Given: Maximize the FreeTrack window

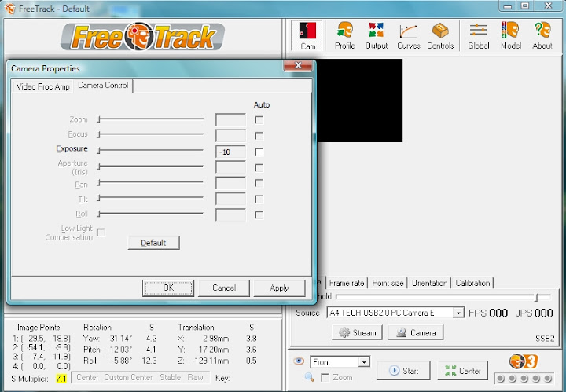Looking at the screenshot, I should click(525, 5).
